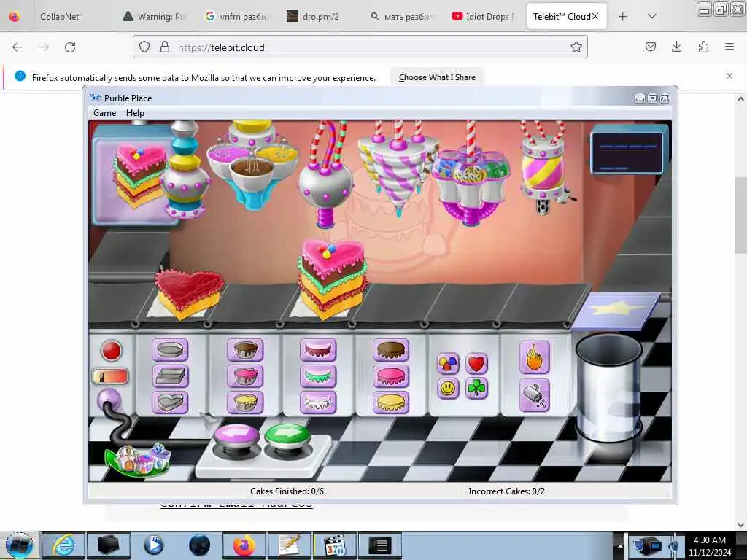Add the colored candy balls decoration
This screenshot has width=747, height=560.
tap(448, 364)
